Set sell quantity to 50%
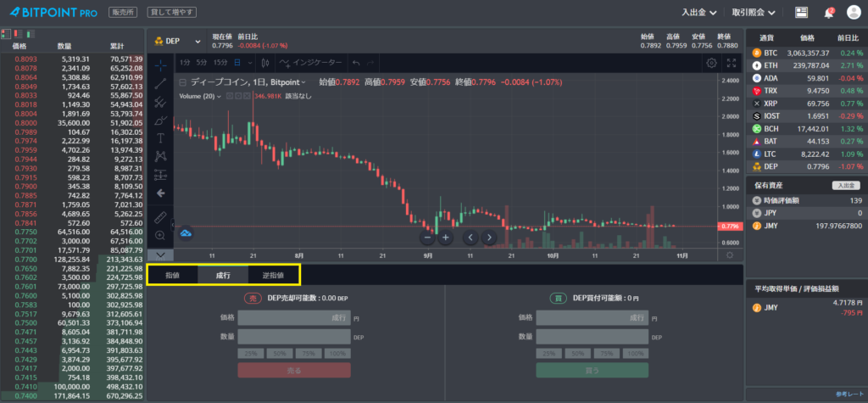 tap(280, 354)
